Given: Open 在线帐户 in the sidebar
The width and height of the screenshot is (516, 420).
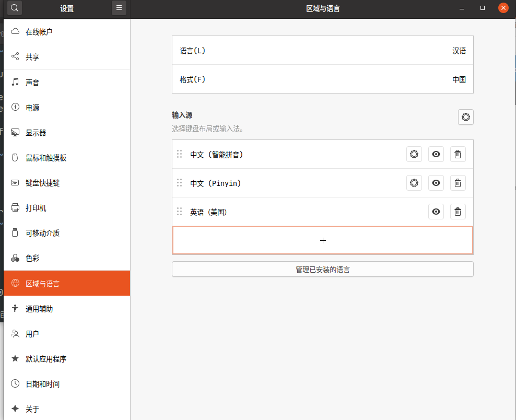Looking at the screenshot, I should coord(67,31).
